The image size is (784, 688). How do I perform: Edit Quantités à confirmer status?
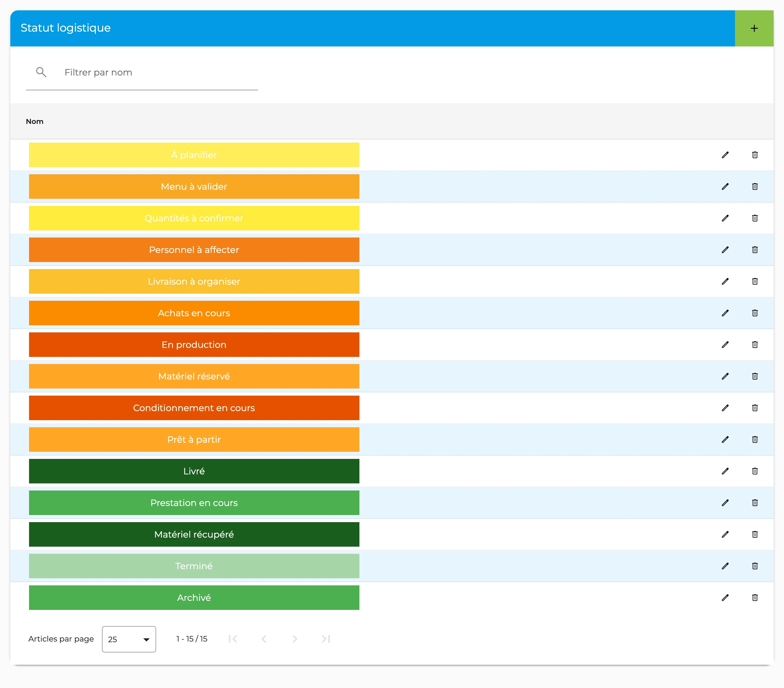pos(725,218)
